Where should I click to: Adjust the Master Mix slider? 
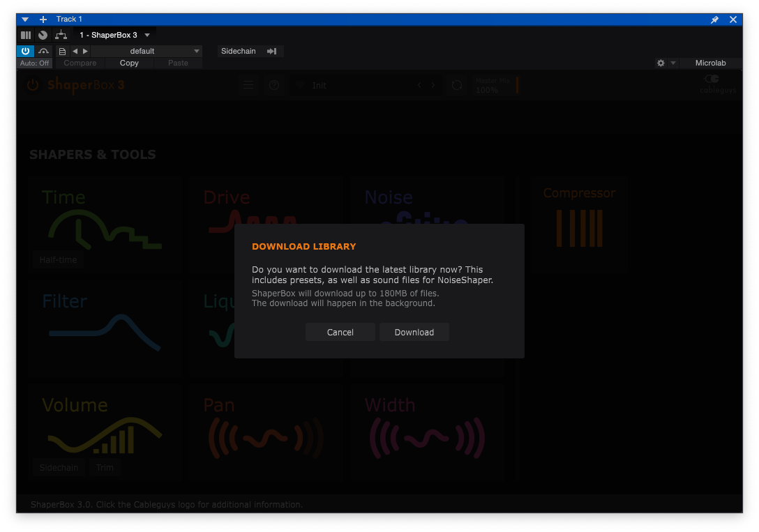[497, 85]
